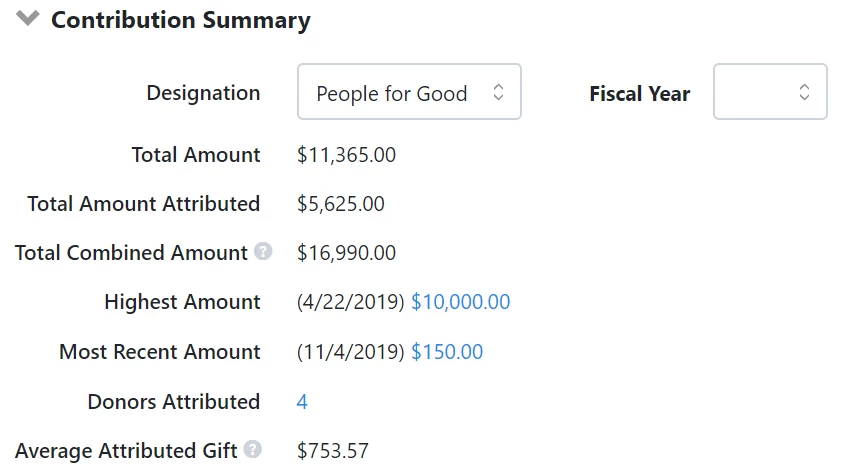The width and height of the screenshot is (856, 472).
Task: Open the $150.00 most recent amount link
Action: 447,352
